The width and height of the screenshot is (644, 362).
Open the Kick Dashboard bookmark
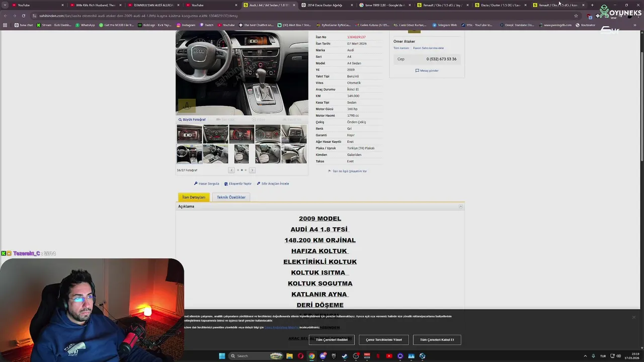tap(54, 25)
